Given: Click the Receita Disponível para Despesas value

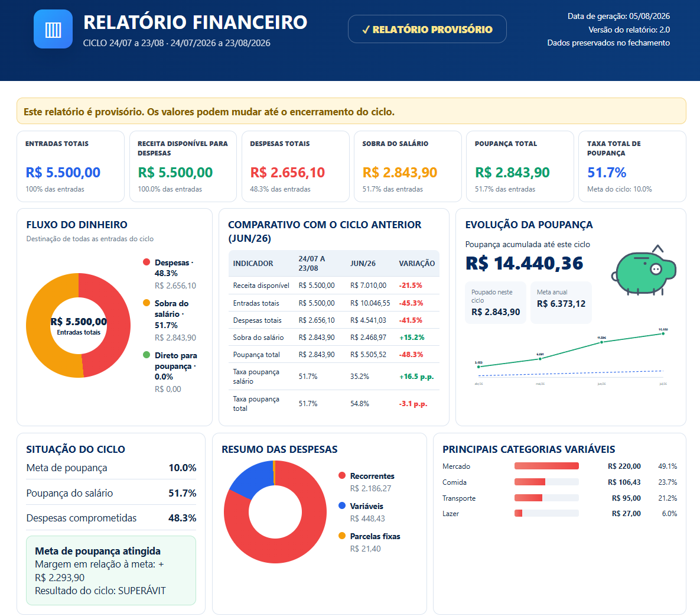Looking at the screenshot, I should [175, 173].
